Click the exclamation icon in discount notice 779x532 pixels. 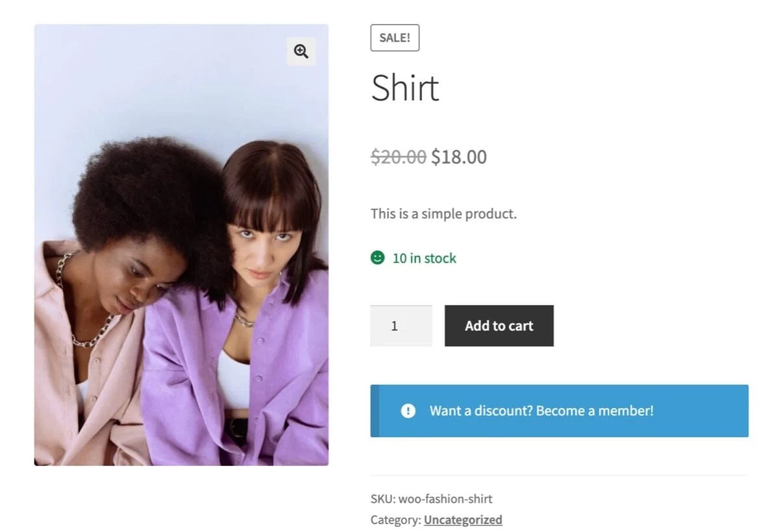[408, 411]
